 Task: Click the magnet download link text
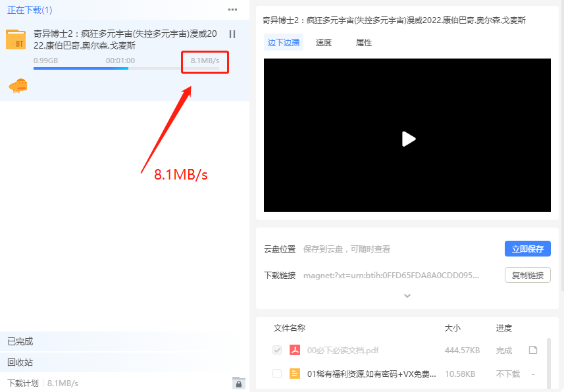pos(391,276)
